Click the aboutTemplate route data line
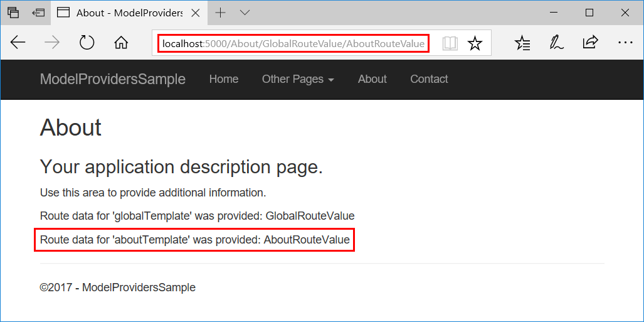 (194, 239)
